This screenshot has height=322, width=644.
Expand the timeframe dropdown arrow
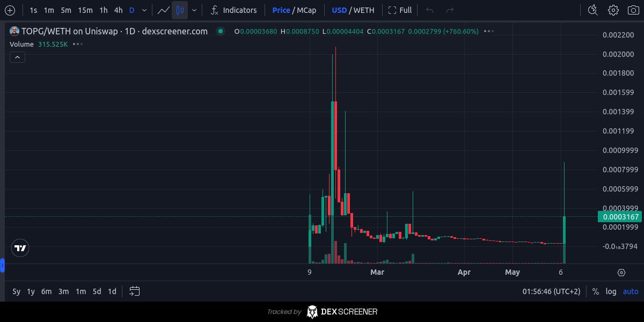click(x=144, y=10)
